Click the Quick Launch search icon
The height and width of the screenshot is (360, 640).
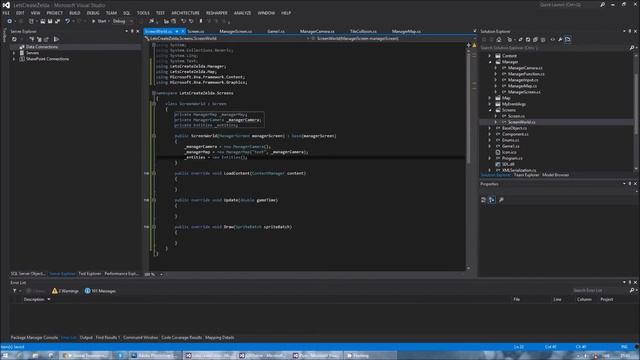[x=602, y=5]
